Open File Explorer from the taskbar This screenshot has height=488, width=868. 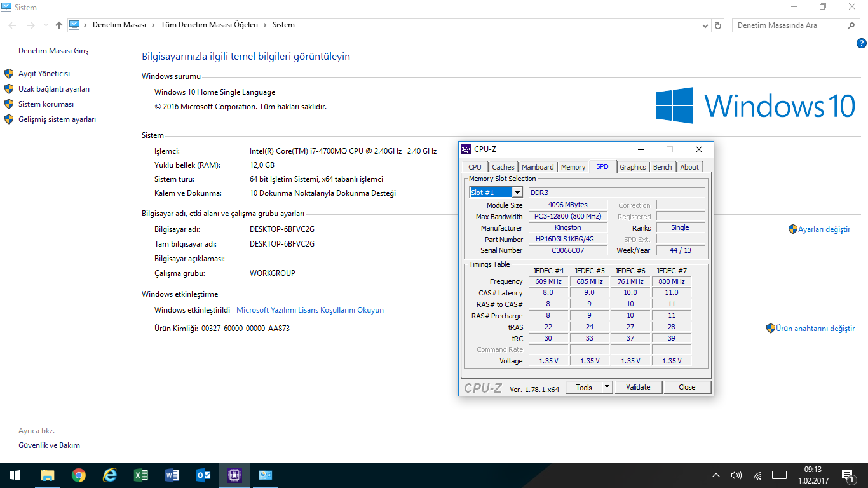(47, 475)
